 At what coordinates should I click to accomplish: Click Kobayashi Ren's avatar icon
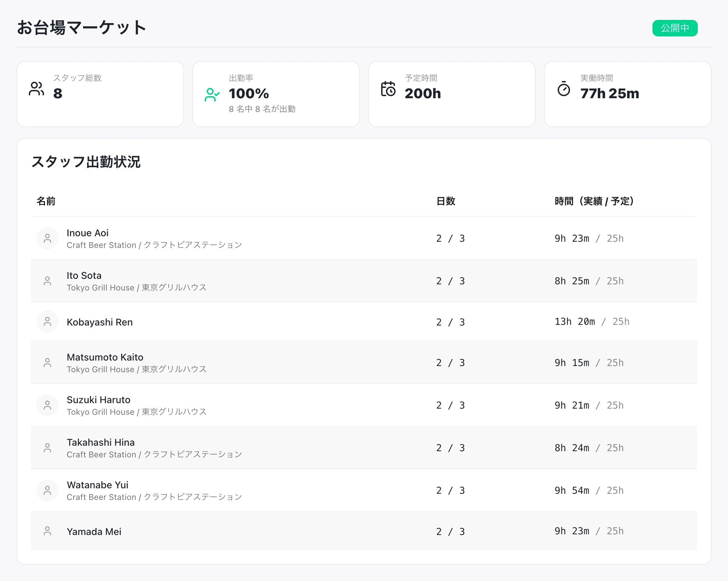pos(47,321)
